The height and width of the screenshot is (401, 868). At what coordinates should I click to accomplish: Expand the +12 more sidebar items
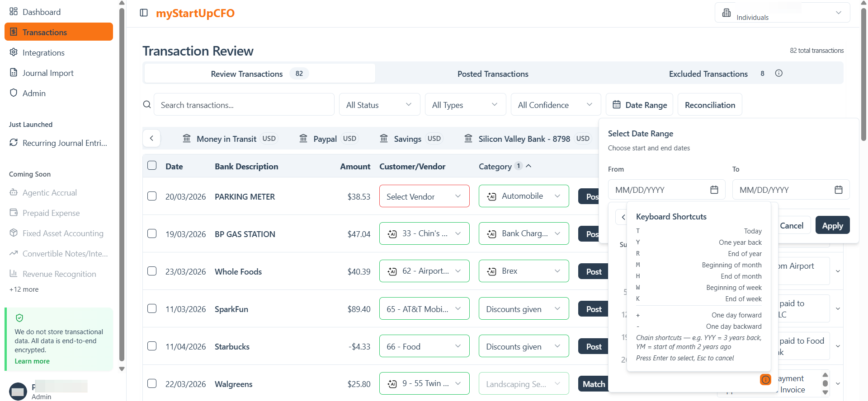coord(24,289)
